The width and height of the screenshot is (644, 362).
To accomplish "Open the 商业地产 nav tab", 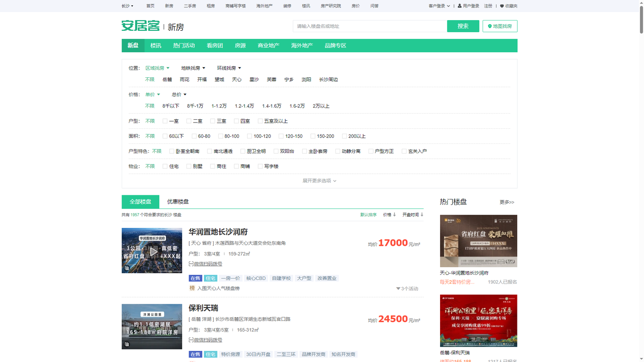I will pos(268,46).
